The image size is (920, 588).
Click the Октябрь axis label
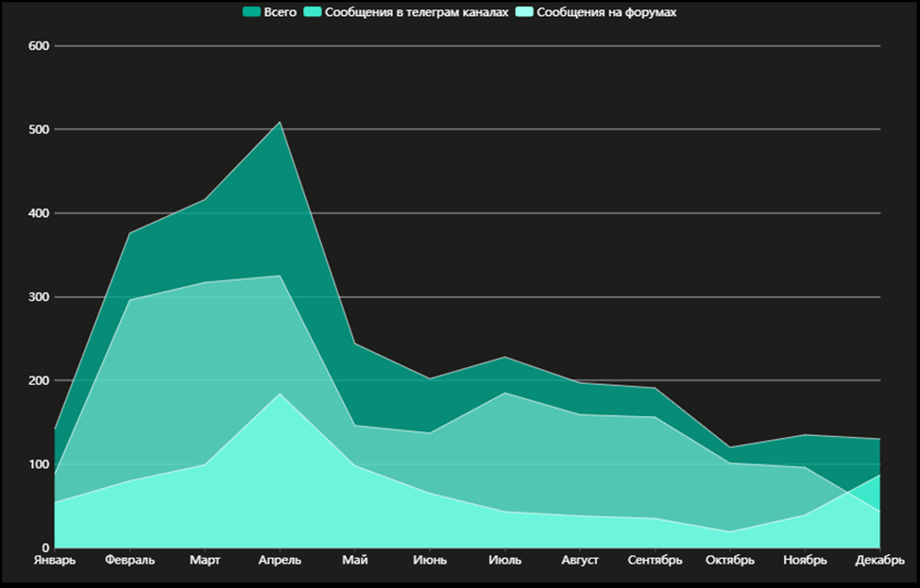coord(730,560)
